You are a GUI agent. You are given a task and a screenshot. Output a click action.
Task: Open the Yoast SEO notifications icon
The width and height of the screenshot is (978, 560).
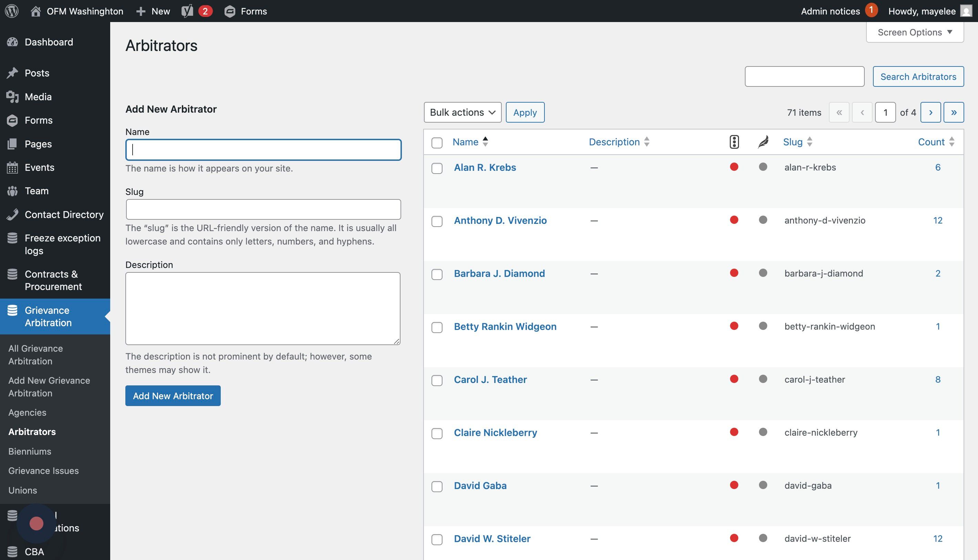[x=188, y=11]
